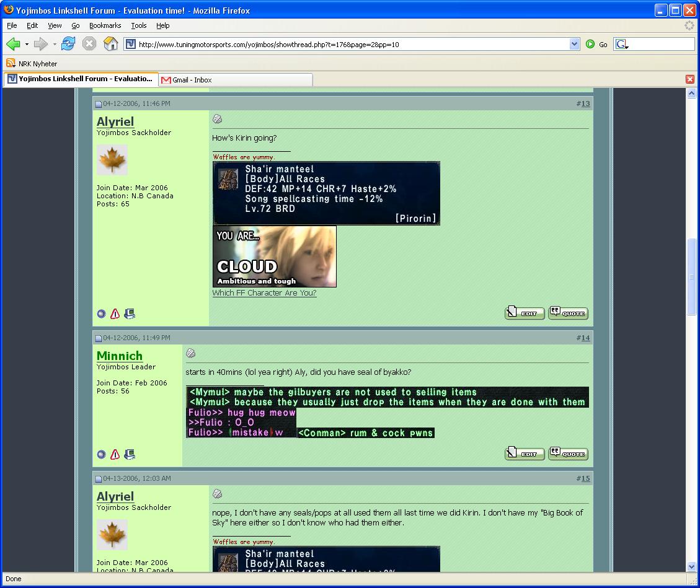
Task: Click the IP address icon in Minnich's post
Action: click(x=130, y=455)
